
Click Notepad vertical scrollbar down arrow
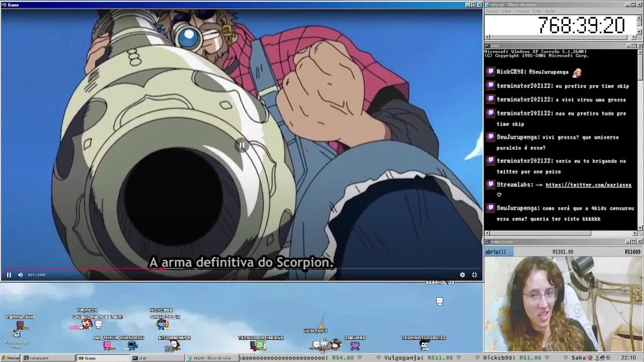[639, 32]
